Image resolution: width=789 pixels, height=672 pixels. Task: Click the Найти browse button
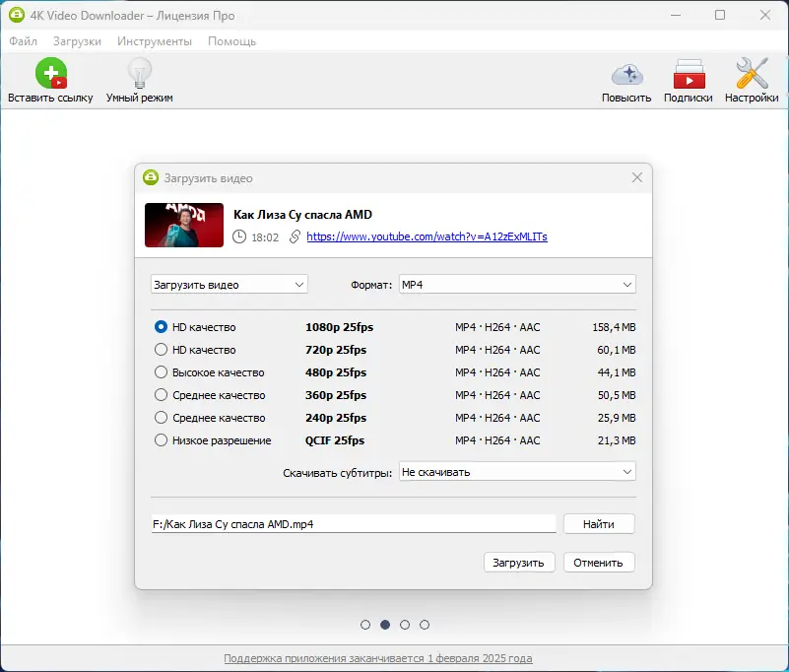pyautogui.click(x=599, y=524)
